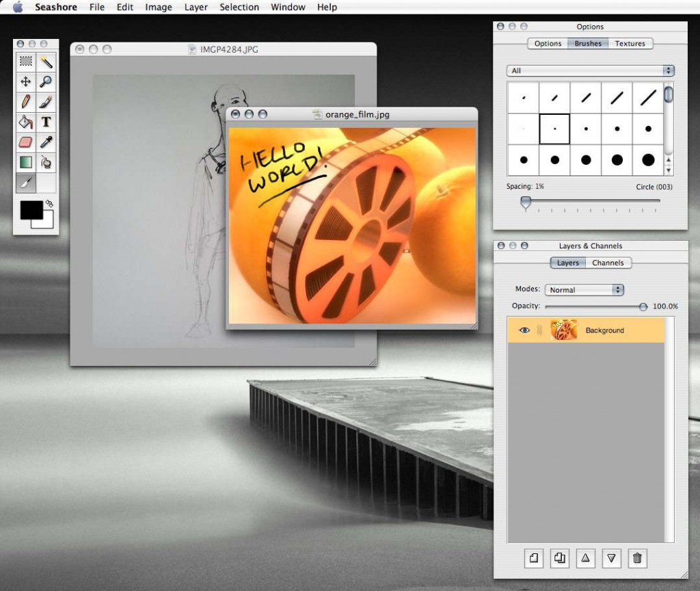Select the magic wand tool
Image resolution: width=700 pixels, height=591 pixels.
(46, 62)
